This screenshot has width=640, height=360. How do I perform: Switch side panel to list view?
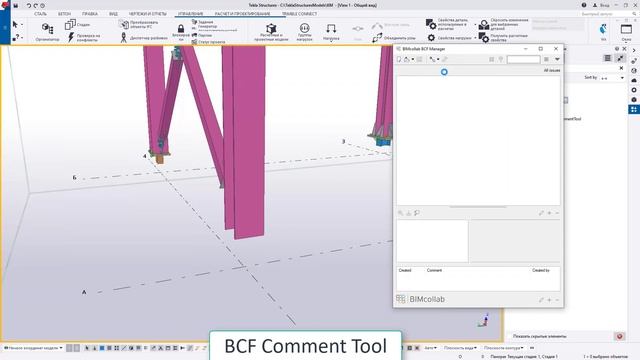(608, 58)
